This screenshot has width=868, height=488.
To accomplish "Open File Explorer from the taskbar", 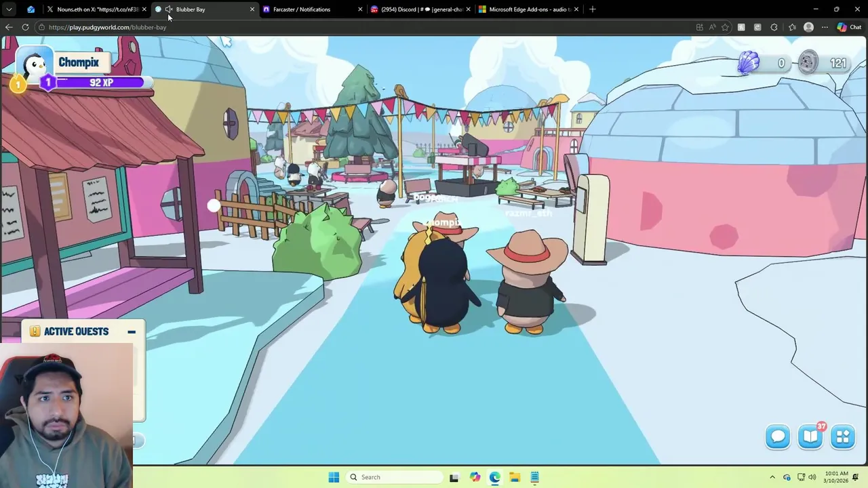I will point(515,477).
